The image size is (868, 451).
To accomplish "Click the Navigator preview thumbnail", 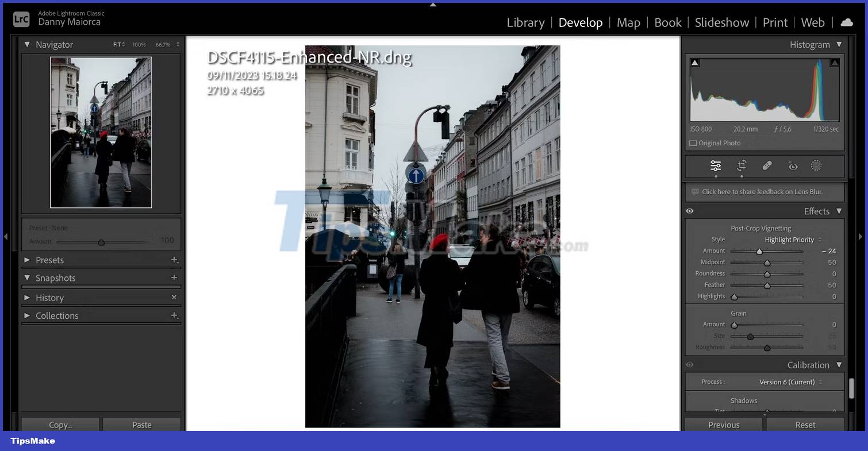I will [101, 132].
